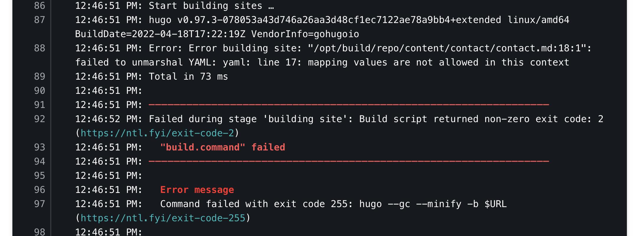Click the red "build.command" failed text
The image size is (644, 236).
point(222,147)
